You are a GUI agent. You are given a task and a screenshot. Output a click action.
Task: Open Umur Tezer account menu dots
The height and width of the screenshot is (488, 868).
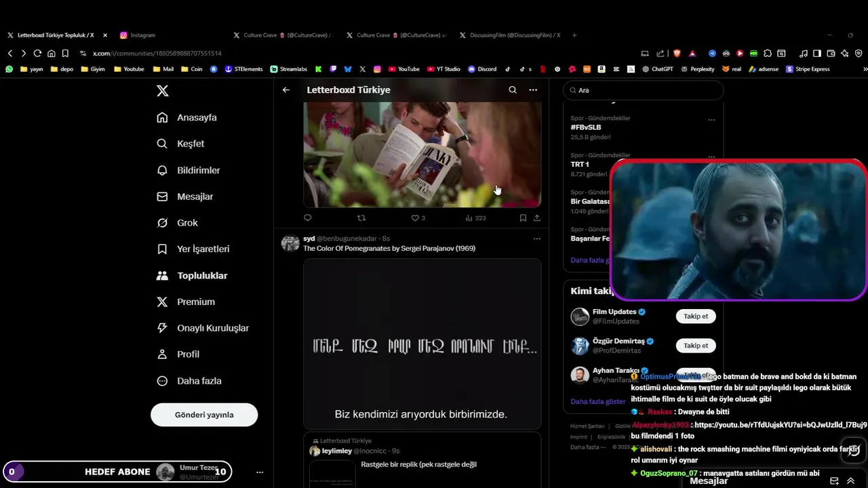pyautogui.click(x=260, y=472)
